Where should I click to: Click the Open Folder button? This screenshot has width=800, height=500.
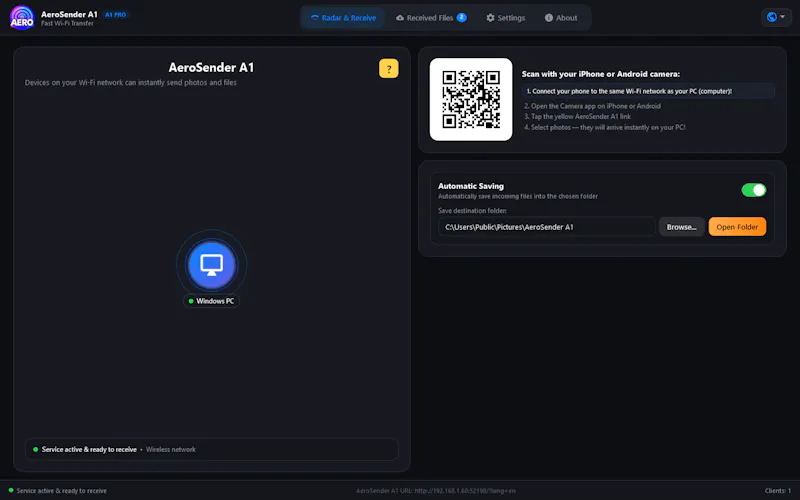[x=737, y=227]
